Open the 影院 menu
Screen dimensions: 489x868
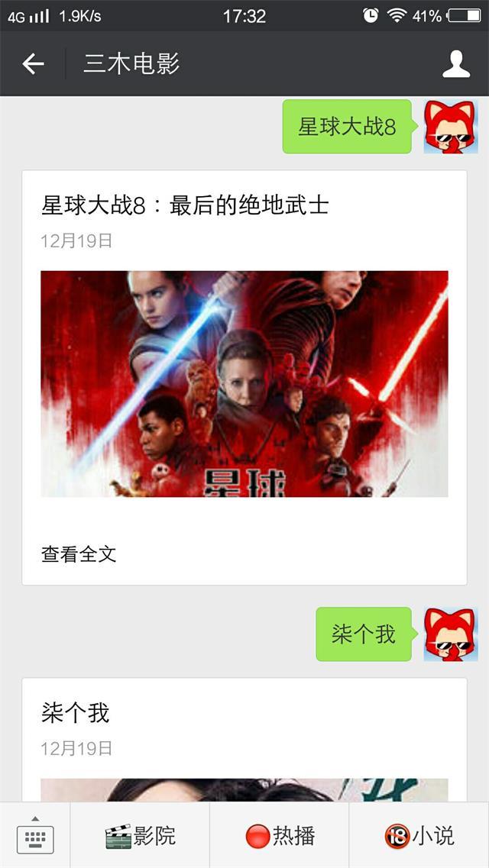pyautogui.click(x=140, y=835)
